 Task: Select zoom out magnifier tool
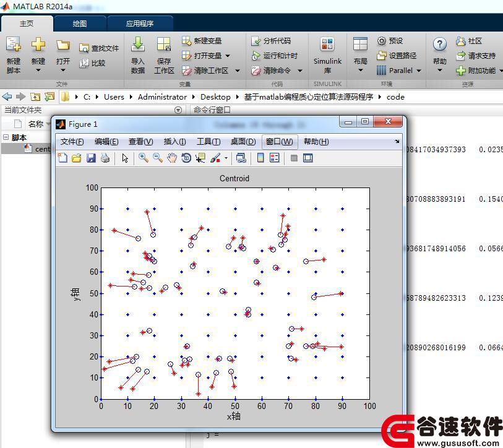(158, 158)
